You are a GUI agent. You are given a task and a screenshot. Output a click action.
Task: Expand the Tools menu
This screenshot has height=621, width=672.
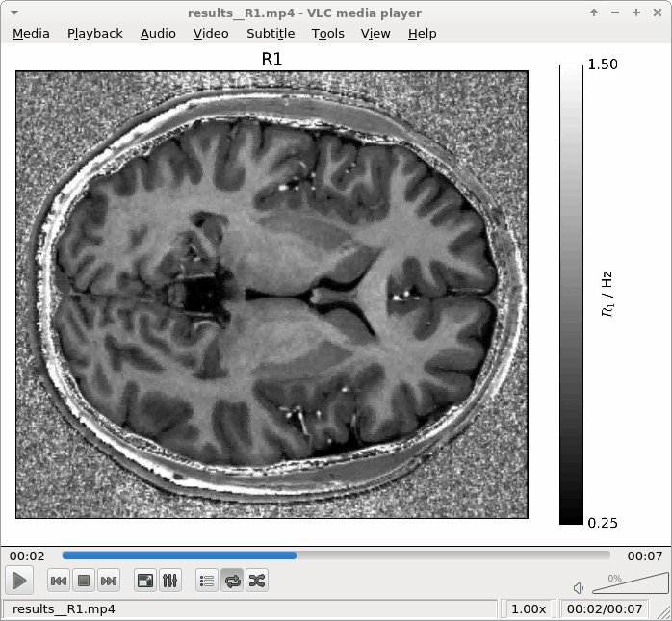coord(327,33)
